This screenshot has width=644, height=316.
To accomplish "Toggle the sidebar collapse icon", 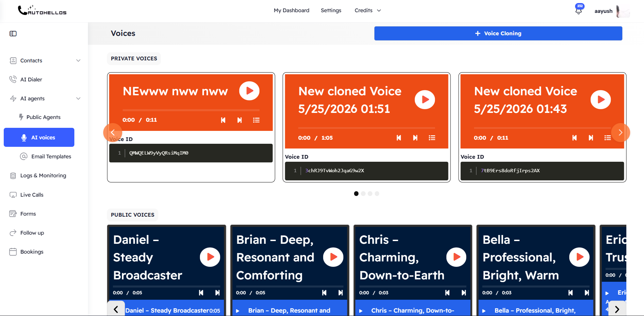I will [13, 34].
